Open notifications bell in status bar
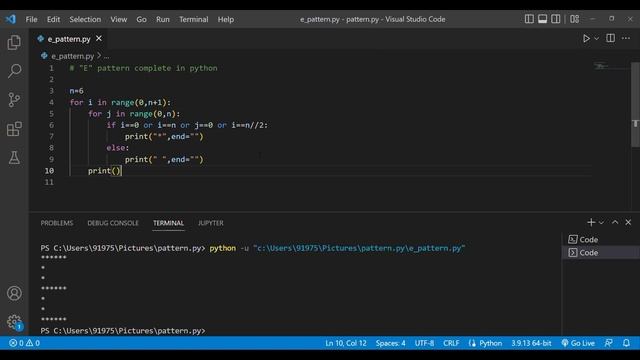The width and height of the screenshot is (640, 360). click(626, 343)
